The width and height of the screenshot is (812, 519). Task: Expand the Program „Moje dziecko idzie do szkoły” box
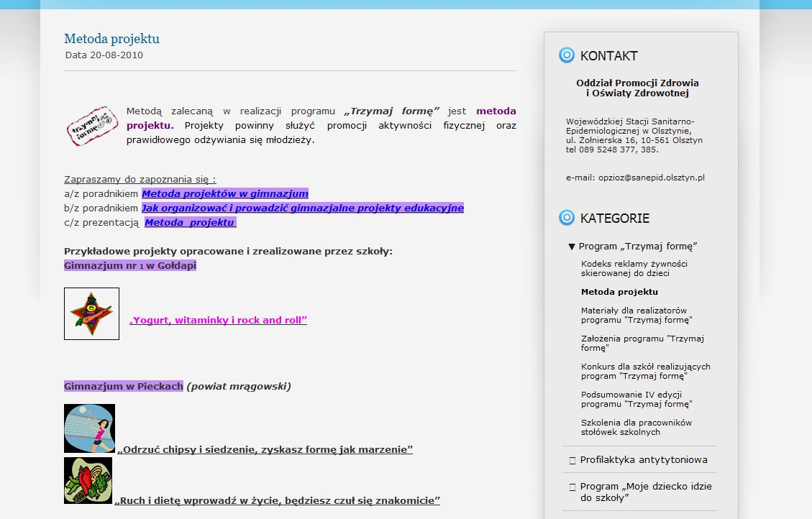pyautogui.click(x=572, y=487)
